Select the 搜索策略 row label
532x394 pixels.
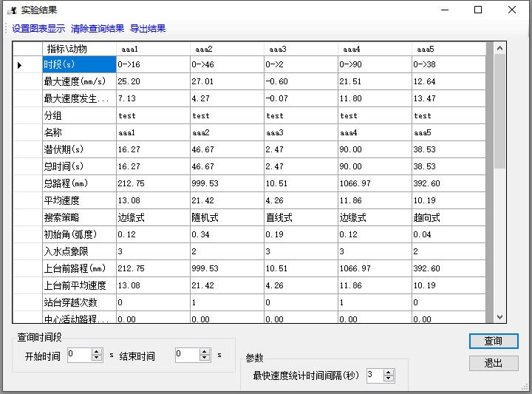(79, 217)
